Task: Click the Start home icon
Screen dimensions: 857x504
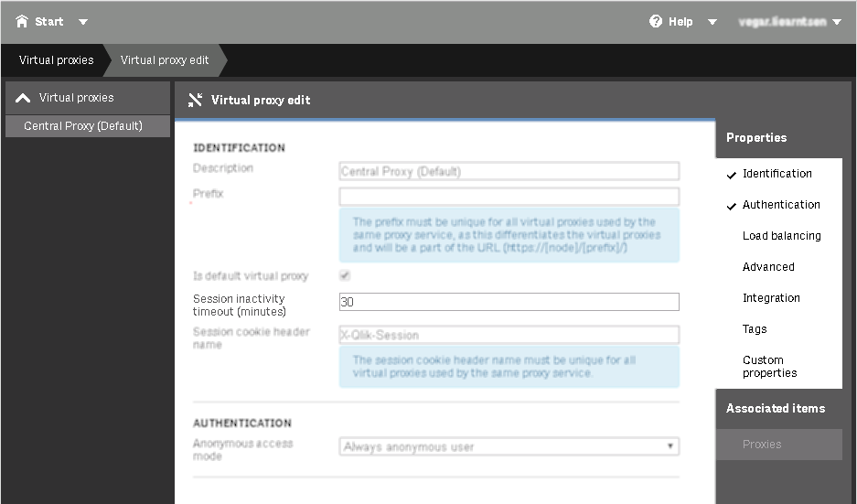Action: pos(22,21)
